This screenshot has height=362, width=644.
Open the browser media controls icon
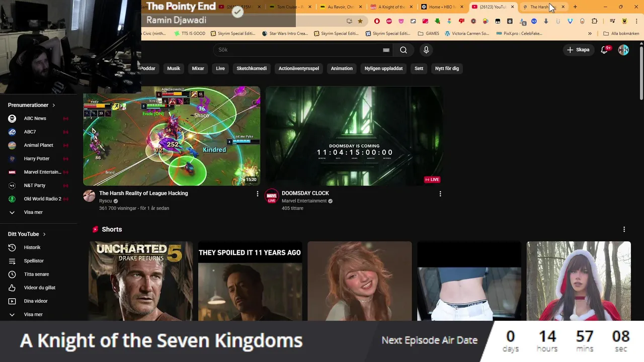(x=612, y=21)
